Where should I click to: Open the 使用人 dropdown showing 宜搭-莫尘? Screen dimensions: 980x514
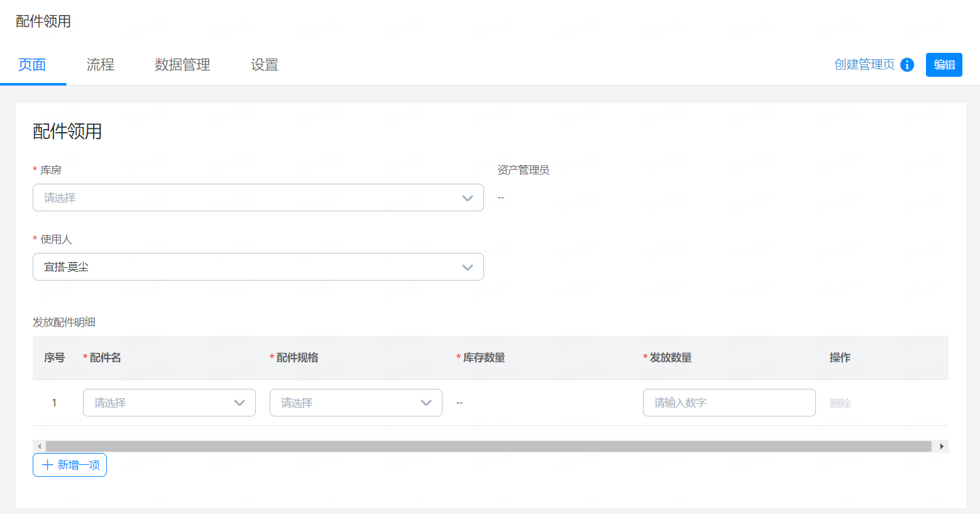258,267
